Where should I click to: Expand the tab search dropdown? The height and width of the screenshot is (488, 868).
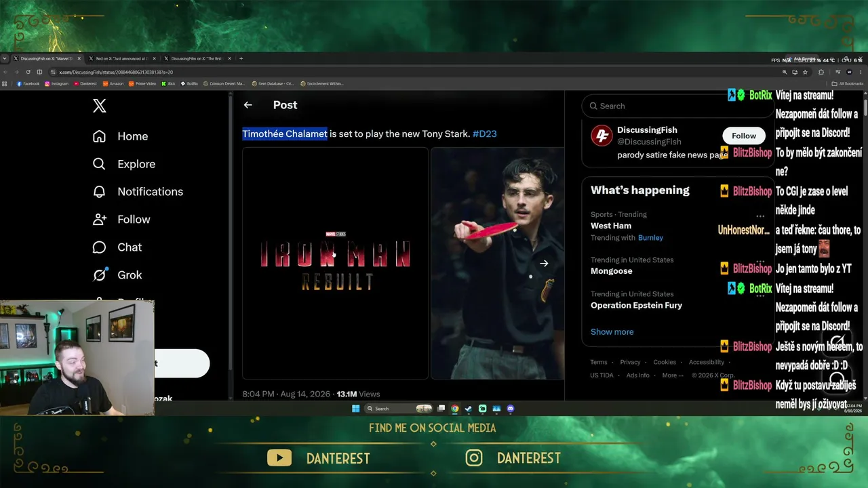click(5, 59)
